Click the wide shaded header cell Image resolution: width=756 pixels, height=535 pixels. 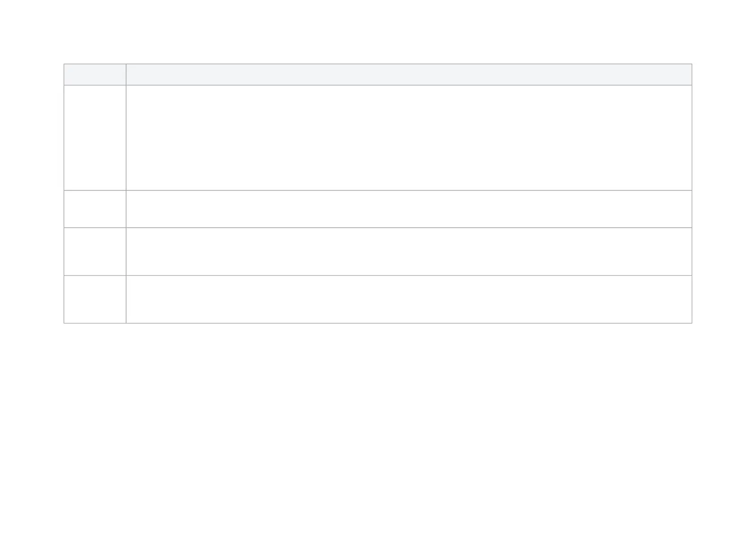point(409,75)
